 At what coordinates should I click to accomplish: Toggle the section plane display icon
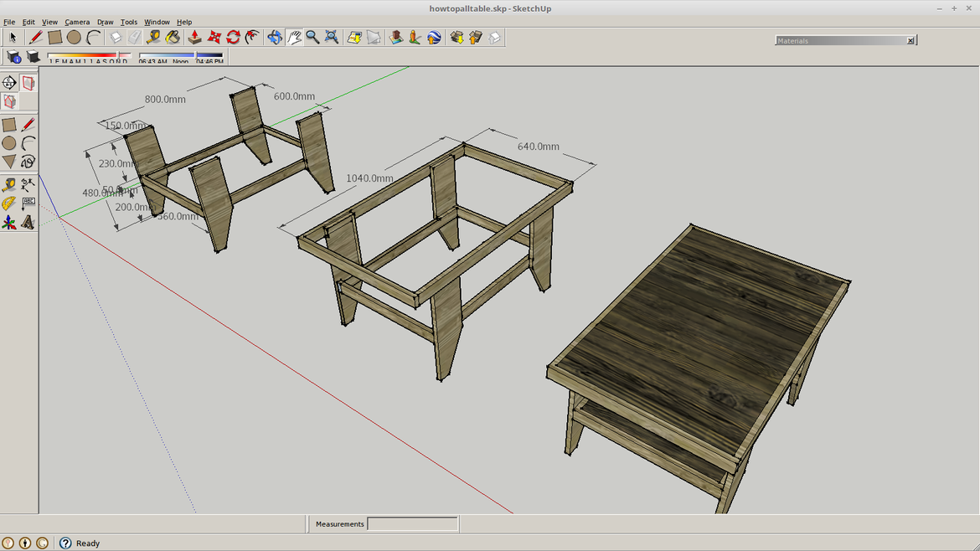tap(28, 83)
